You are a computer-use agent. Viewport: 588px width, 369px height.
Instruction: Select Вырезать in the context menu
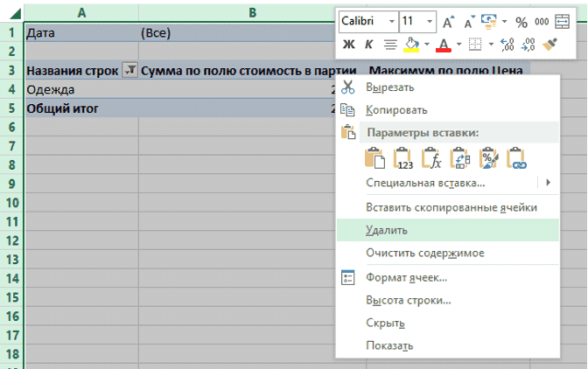click(389, 87)
